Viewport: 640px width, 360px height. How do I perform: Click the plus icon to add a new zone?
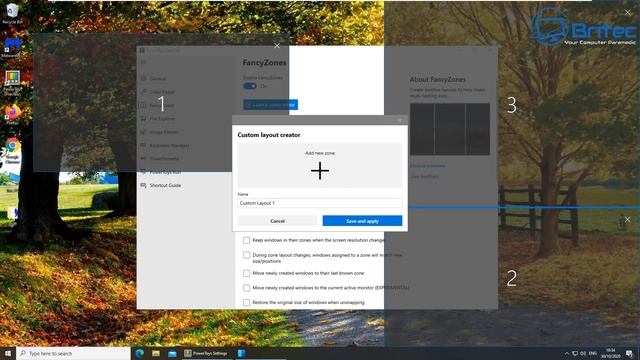(320, 171)
